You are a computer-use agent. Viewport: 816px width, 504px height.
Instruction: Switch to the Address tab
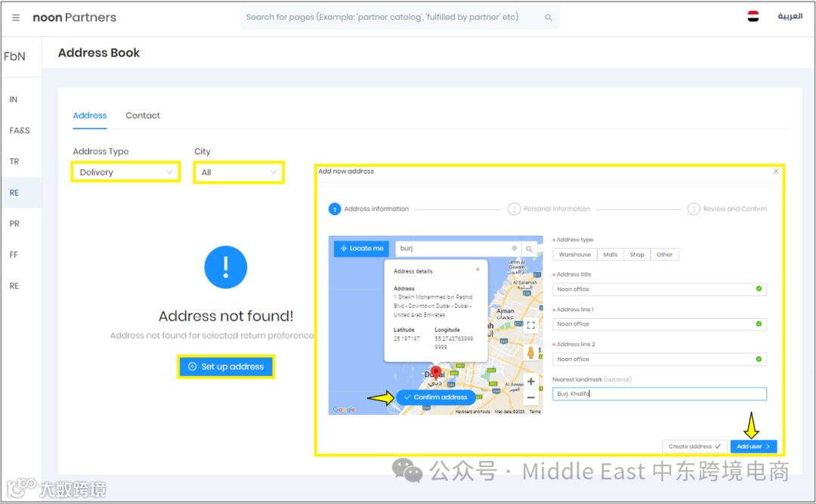tap(89, 116)
